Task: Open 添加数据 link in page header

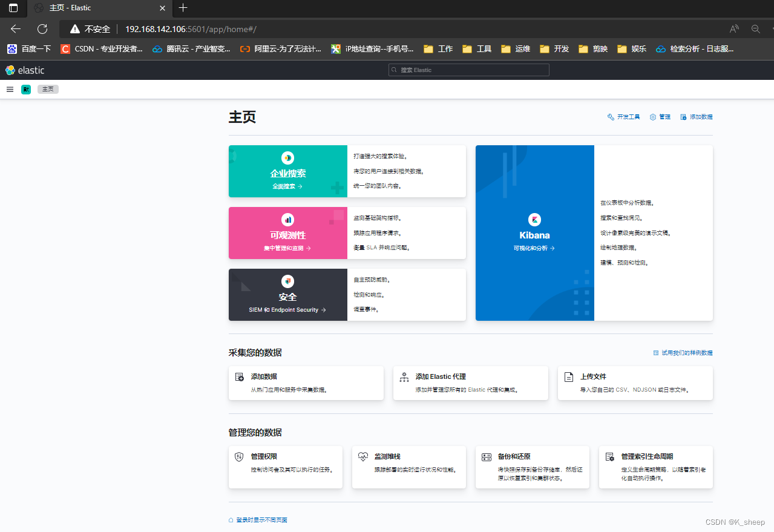Action: pyautogui.click(x=697, y=117)
